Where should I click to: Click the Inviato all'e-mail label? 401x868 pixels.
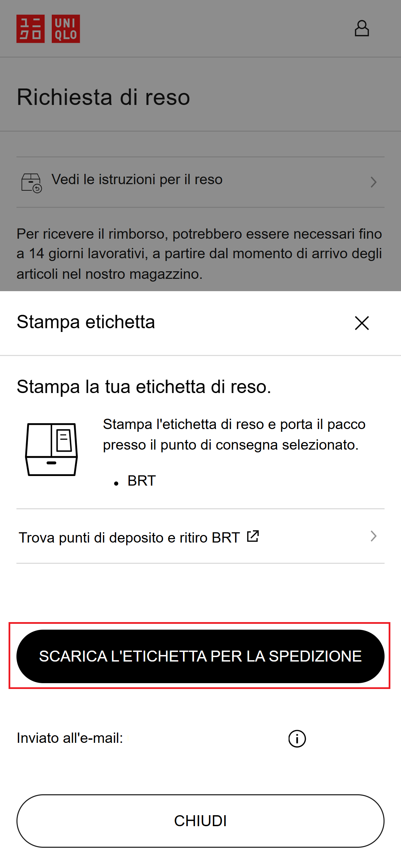click(70, 738)
